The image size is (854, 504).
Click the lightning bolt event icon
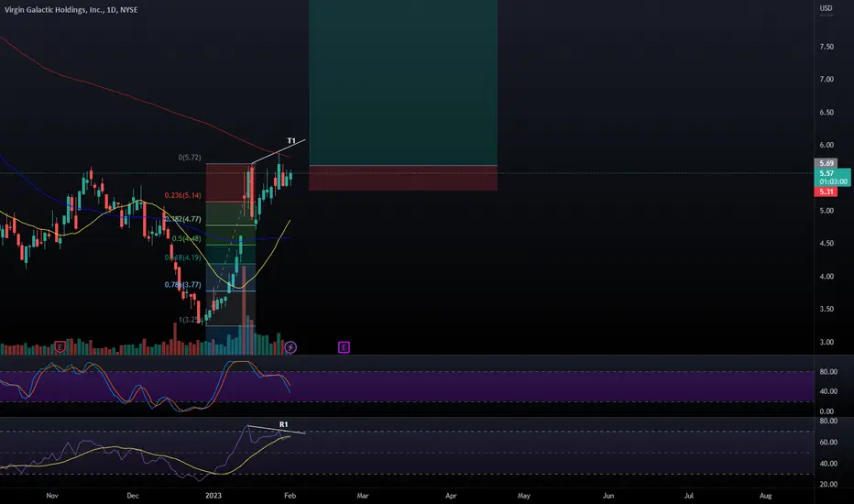point(290,347)
